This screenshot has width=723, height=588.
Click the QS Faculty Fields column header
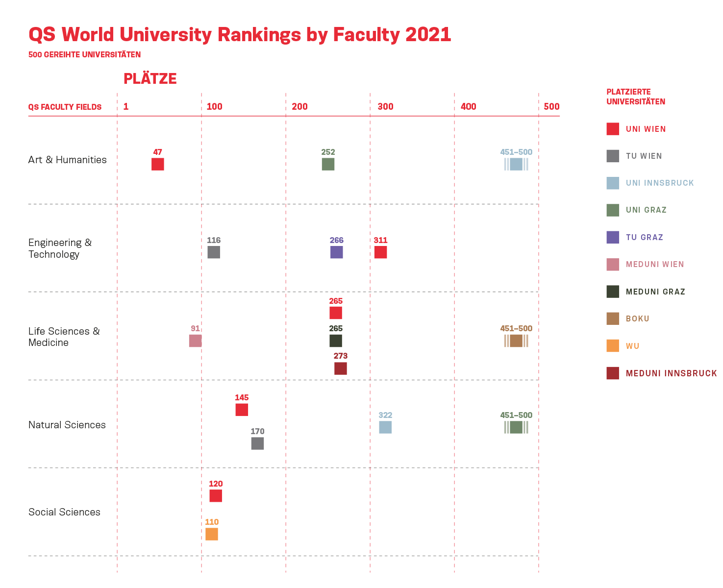[x=65, y=107]
